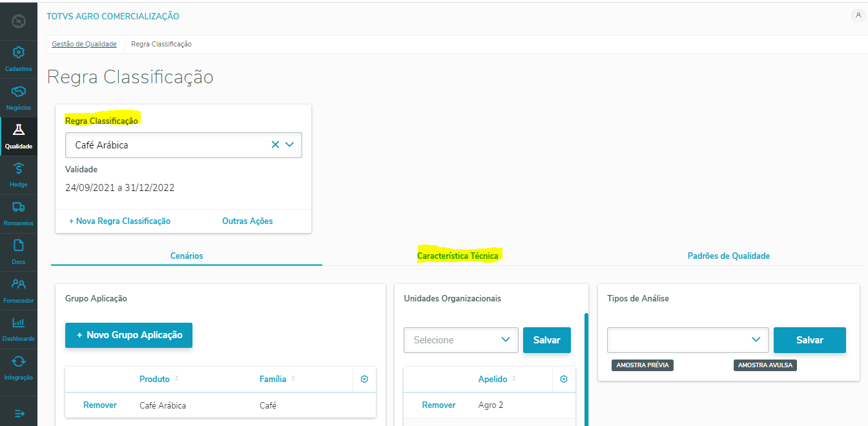868x426 pixels.
Task: Save the Unidades Organizacionais selection
Action: point(547,340)
